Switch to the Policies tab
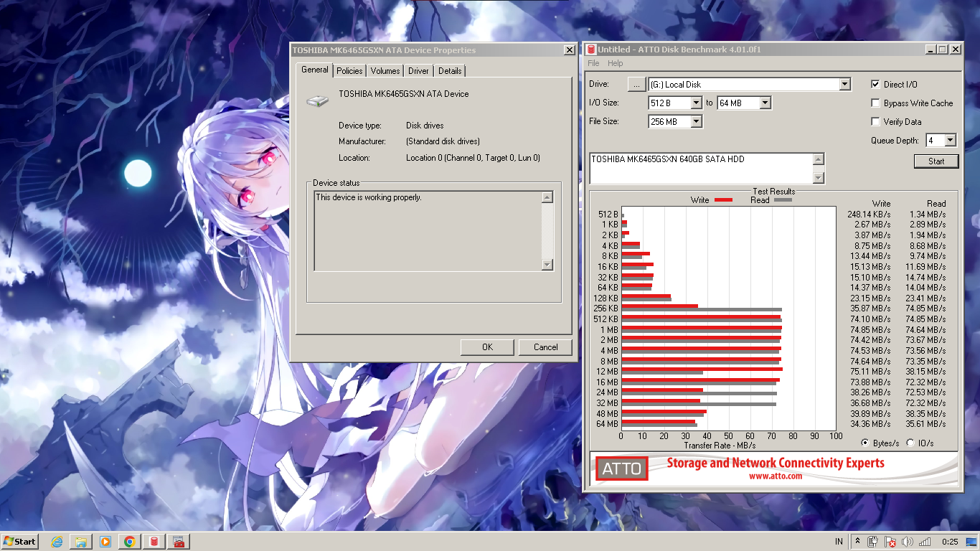 click(349, 70)
